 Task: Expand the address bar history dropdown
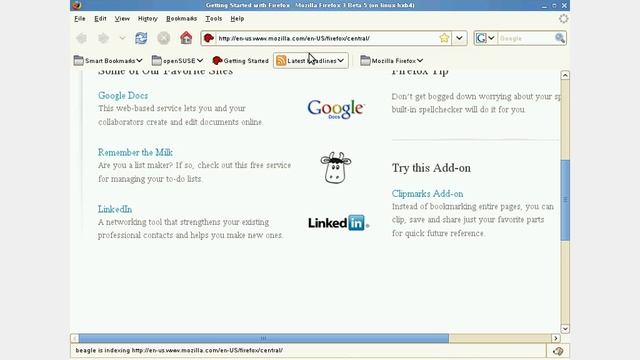pos(459,38)
